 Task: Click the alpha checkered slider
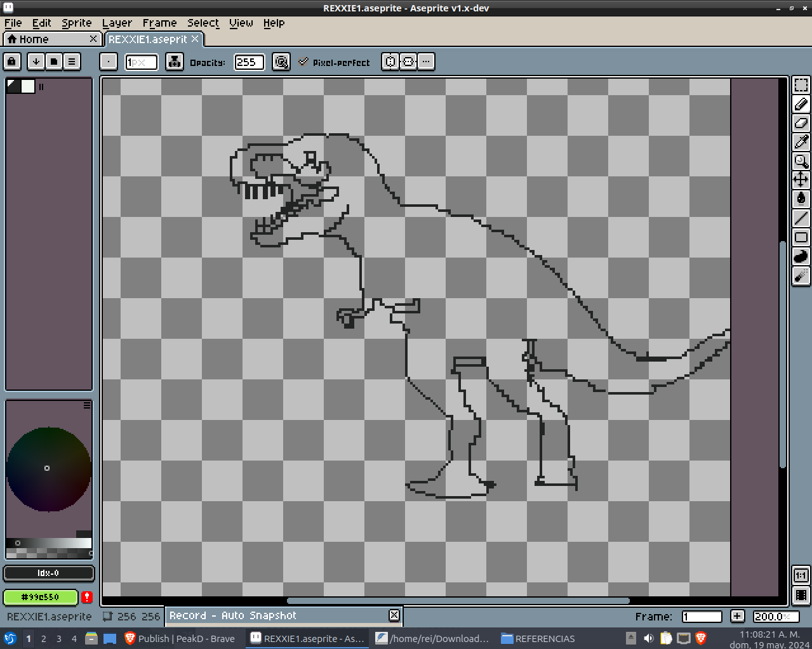[49, 553]
